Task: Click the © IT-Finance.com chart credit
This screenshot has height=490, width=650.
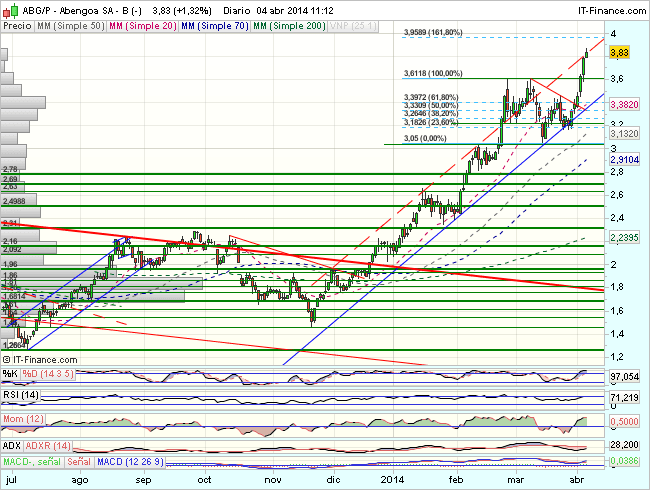Action: pyautogui.click(x=40, y=360)
